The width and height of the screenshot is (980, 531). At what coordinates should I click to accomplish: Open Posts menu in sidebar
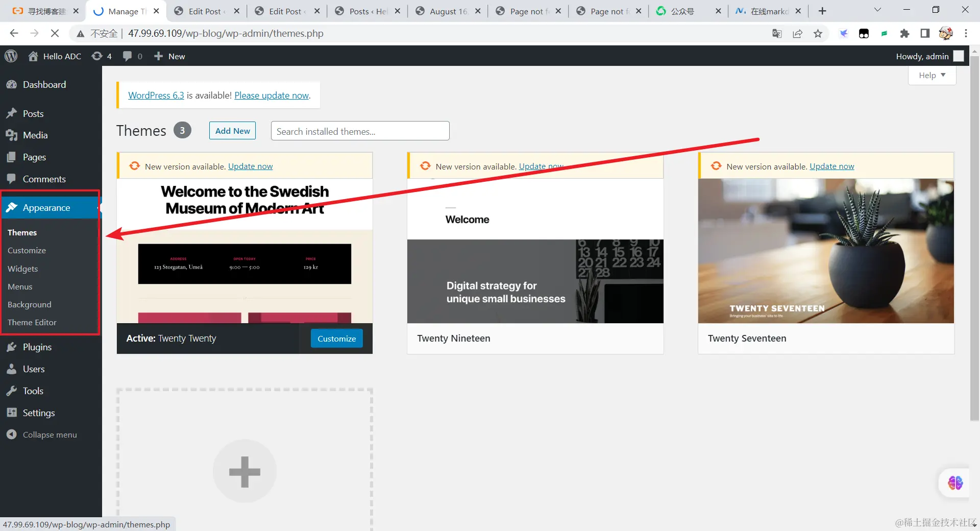33,113
